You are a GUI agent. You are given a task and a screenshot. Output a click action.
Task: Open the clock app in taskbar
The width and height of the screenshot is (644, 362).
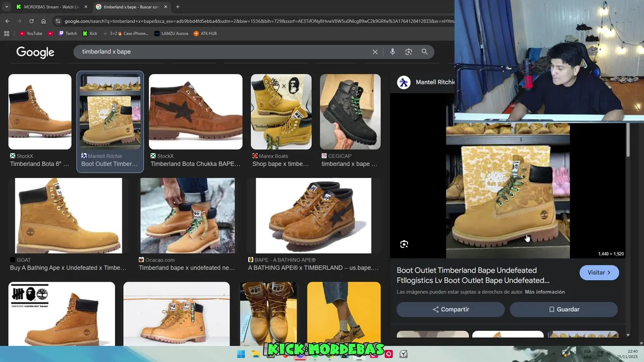(404, 354)
